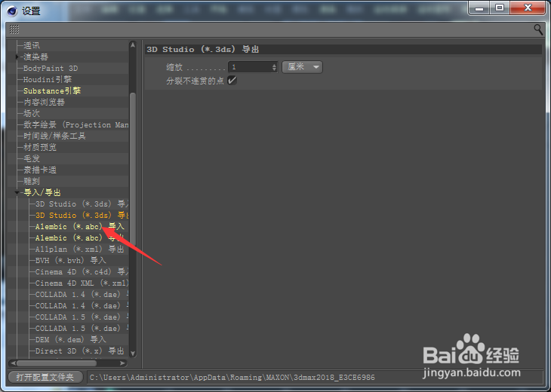Select 渲染器 in the settings tree
Screen dimensions: 551x392
[x=35, y=57]
